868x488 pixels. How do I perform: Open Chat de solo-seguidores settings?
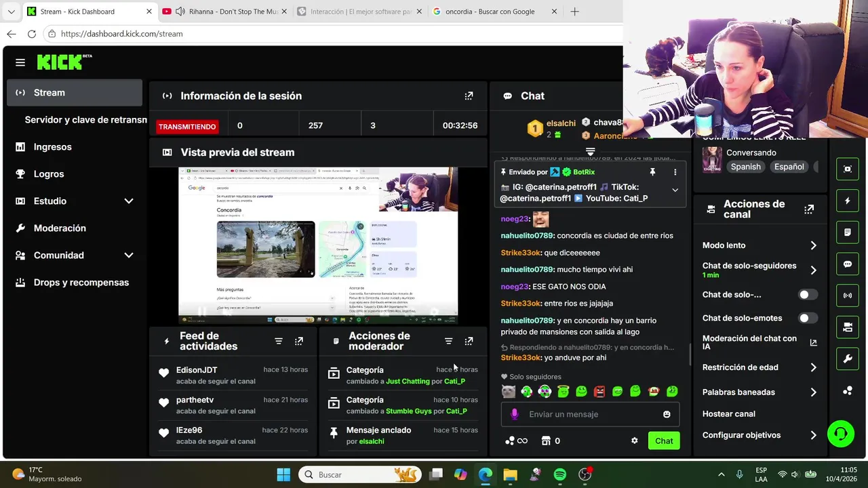759,270
